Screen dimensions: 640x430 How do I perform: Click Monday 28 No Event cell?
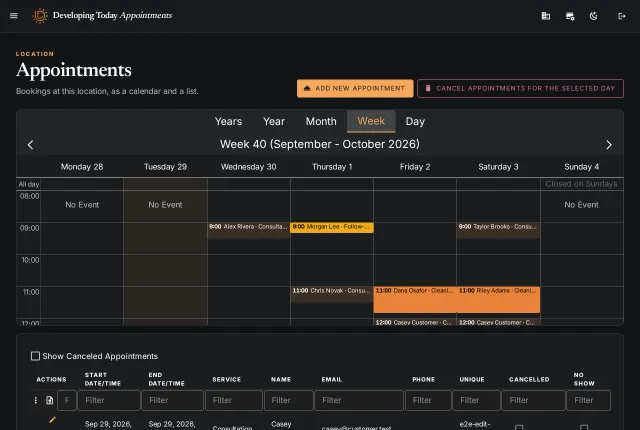pos(82,205)
